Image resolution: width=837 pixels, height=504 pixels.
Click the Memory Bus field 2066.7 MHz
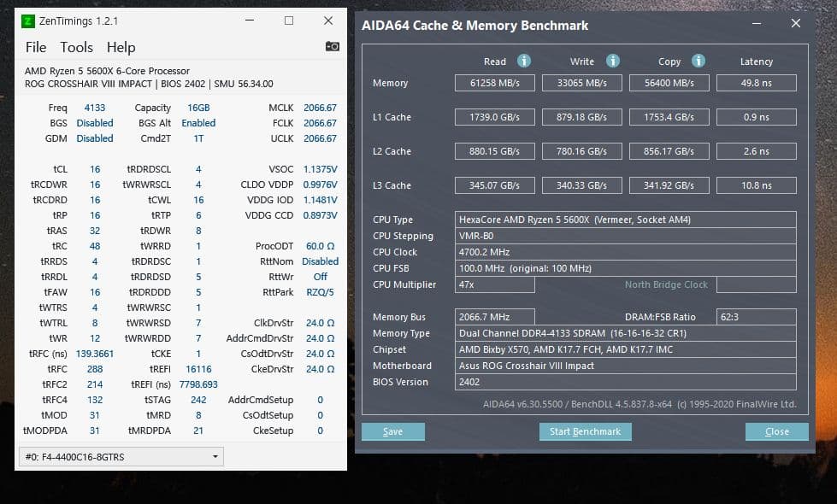[495, 317]
